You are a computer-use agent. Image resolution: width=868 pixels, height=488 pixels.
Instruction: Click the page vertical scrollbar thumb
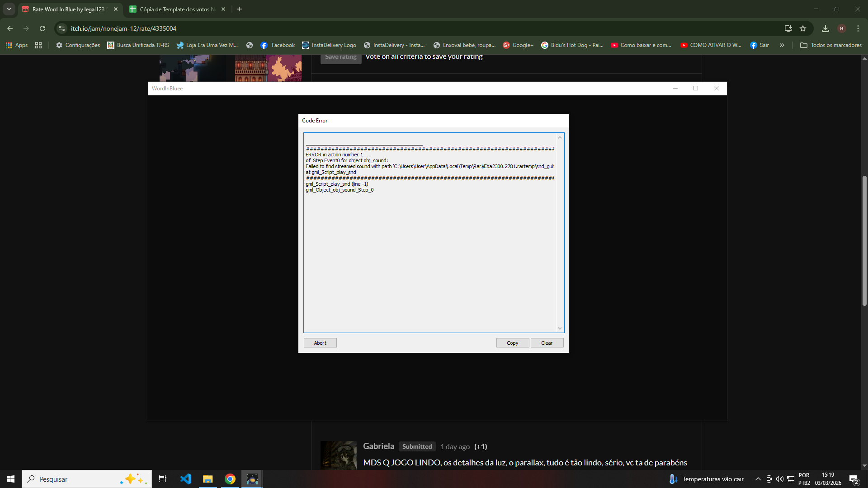(x=864, y=241)
